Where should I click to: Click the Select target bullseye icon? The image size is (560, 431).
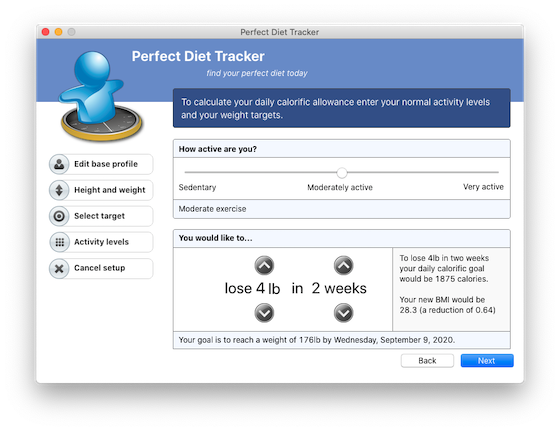click(x=59, y=216)
